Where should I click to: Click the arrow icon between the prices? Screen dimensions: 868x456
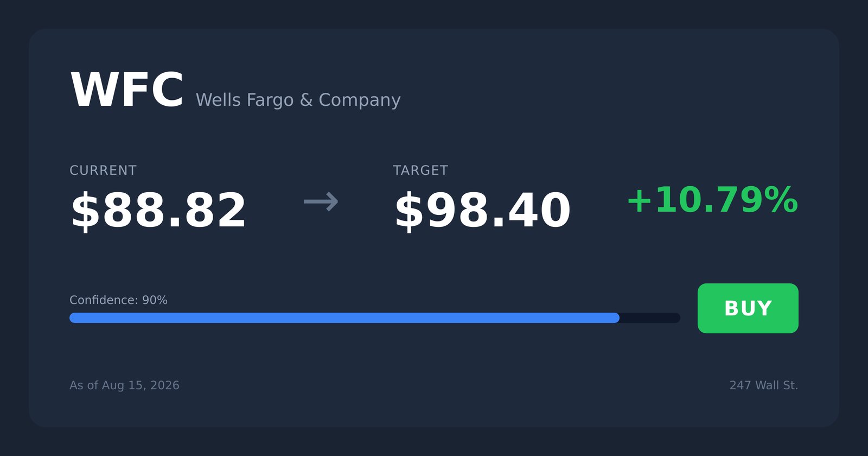point(321,202)
